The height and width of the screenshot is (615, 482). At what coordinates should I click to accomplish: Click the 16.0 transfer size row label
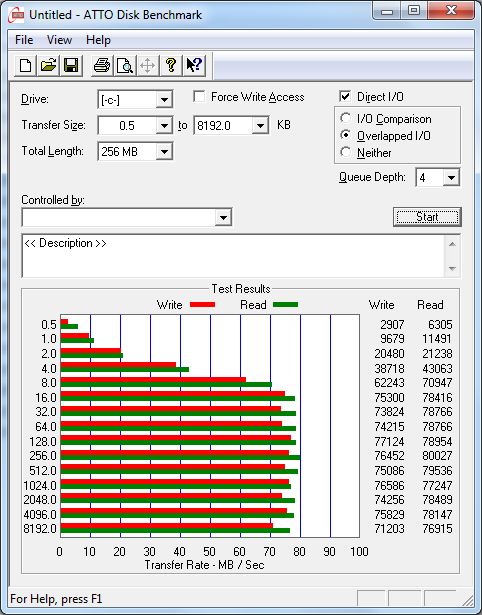(46, 398)
